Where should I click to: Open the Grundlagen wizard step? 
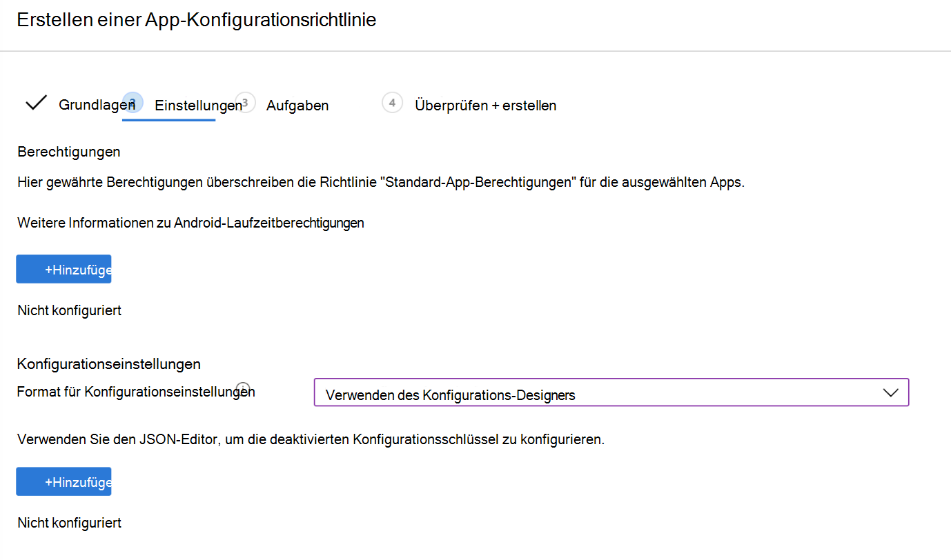click(97, 106)
